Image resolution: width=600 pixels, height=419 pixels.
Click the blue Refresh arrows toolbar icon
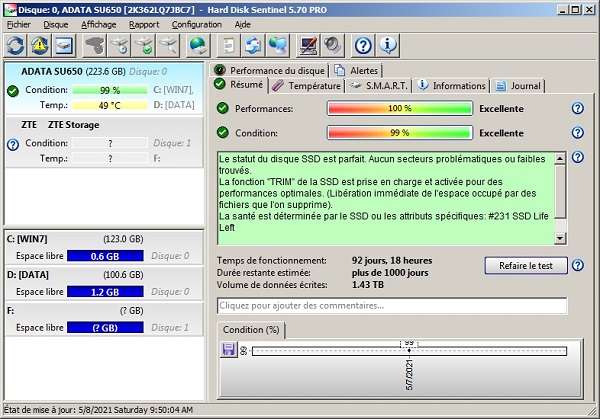point(16,45)
